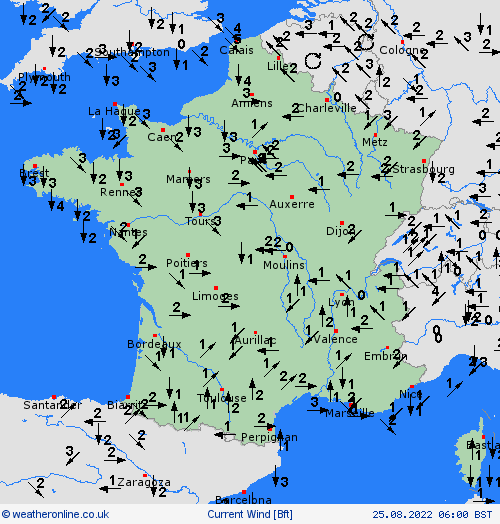This screenshot has height=524, width=500.
Task: Select the red dot at Limoges
Action: 216,288
